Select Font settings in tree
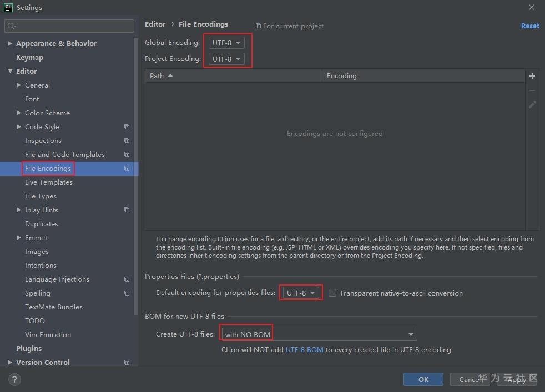 [x=32, y=99]
